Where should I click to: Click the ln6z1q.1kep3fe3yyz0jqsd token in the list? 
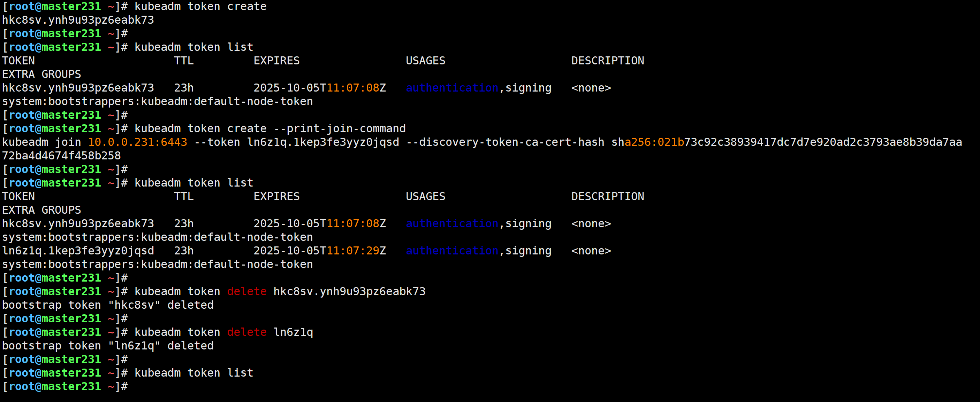point(78,251)
